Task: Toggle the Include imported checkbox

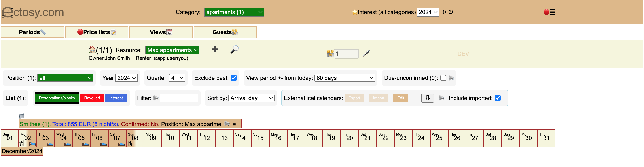Action: [498, 98]
